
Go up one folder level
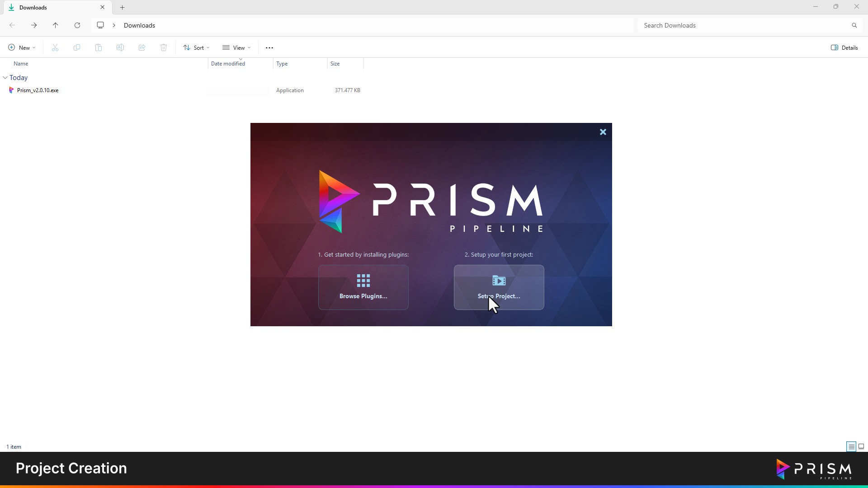click(56, 25)
